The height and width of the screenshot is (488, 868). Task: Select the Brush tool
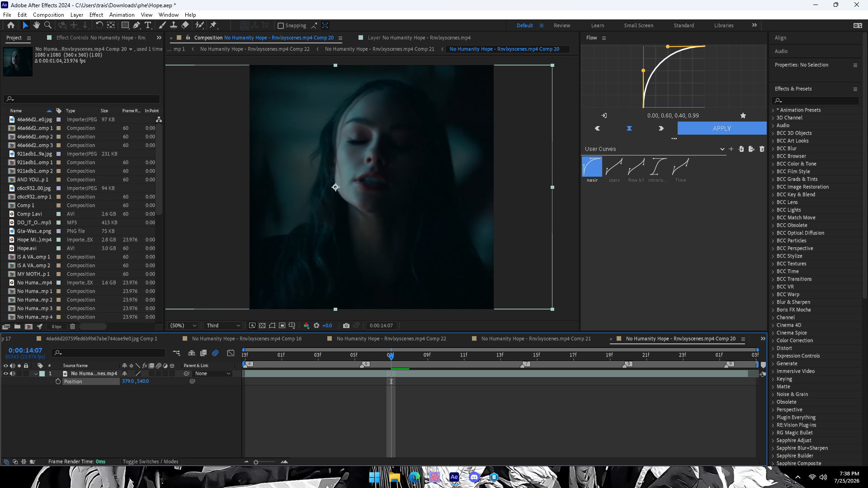162,25
